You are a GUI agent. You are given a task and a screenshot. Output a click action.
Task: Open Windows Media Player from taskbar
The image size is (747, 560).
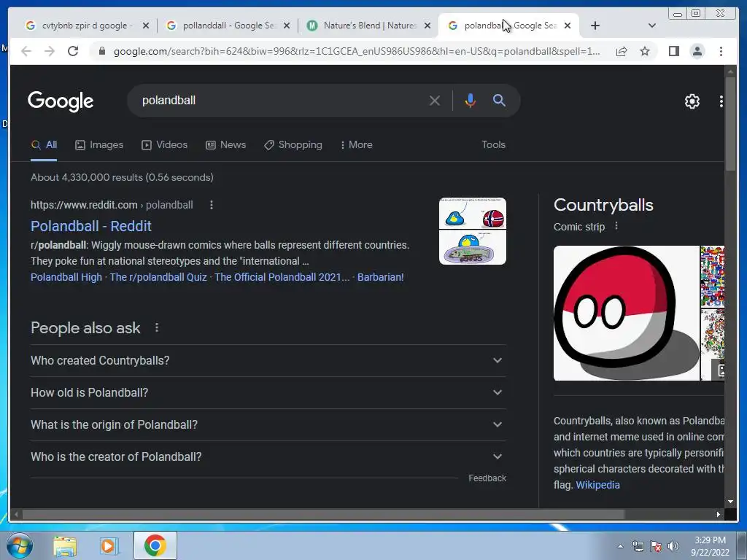tap(109, 545)
